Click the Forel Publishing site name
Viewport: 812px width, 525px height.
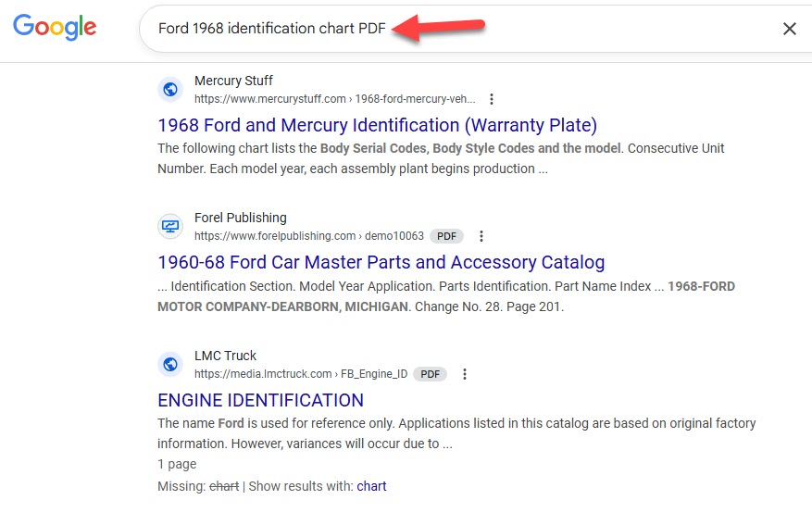pyautogui.click(x=241, y=218)
